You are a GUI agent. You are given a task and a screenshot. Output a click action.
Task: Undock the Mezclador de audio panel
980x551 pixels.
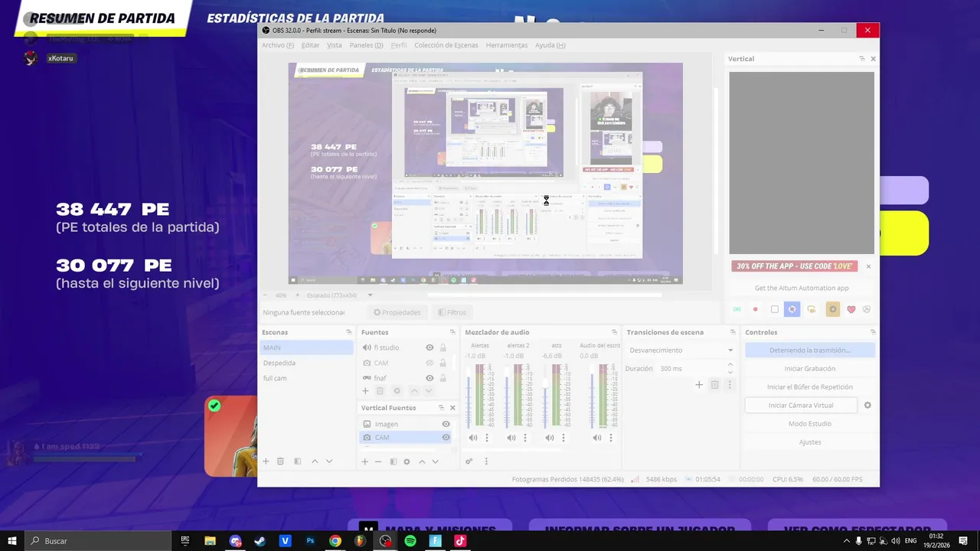(x=614, y=332)
